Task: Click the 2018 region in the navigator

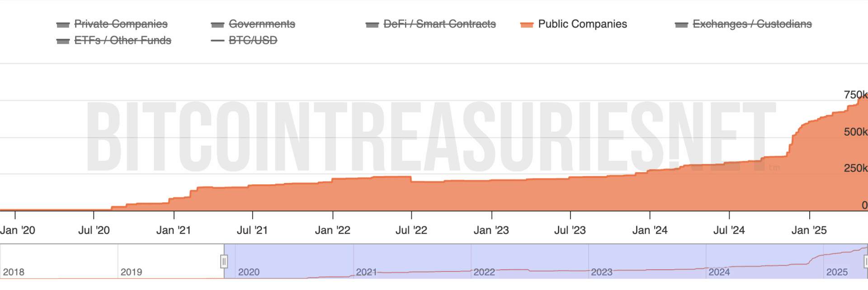Action: pos(59,261)
